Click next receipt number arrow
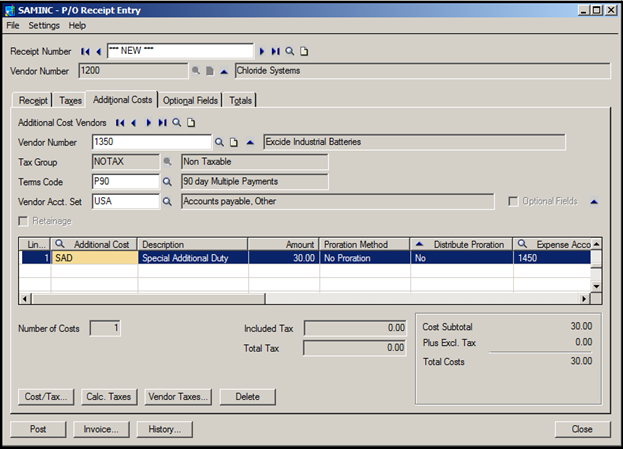This screenshot has height=449, width=623. point(262,50)
